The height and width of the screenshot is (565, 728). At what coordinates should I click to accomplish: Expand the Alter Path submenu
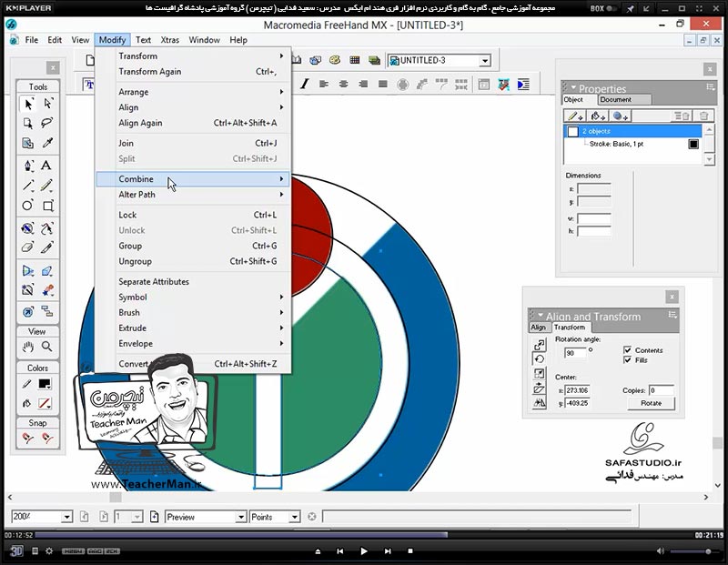click(x=193, y=195)
